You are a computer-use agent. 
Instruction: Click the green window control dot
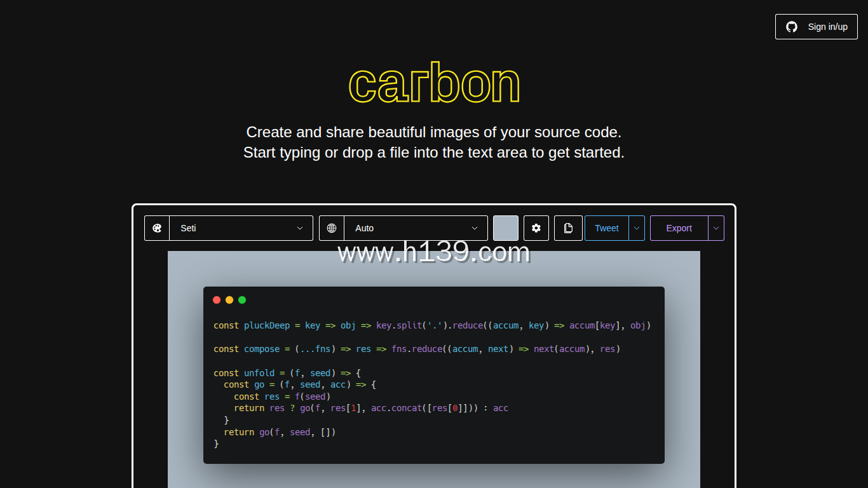[x=242, y=300]
